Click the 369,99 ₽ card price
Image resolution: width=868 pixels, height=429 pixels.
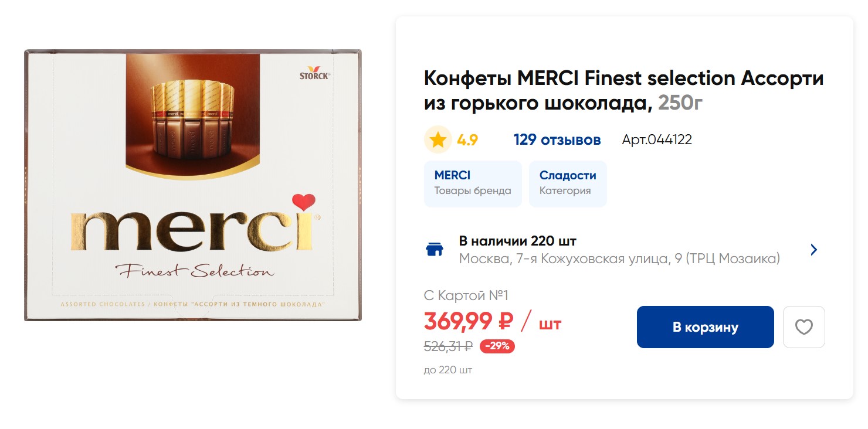468,322
